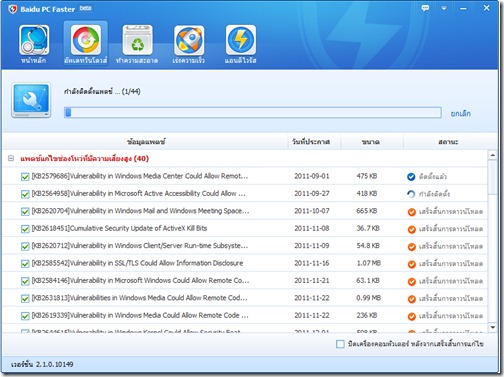Click the 2011-09-01 date cell

[x=312, y=176]
